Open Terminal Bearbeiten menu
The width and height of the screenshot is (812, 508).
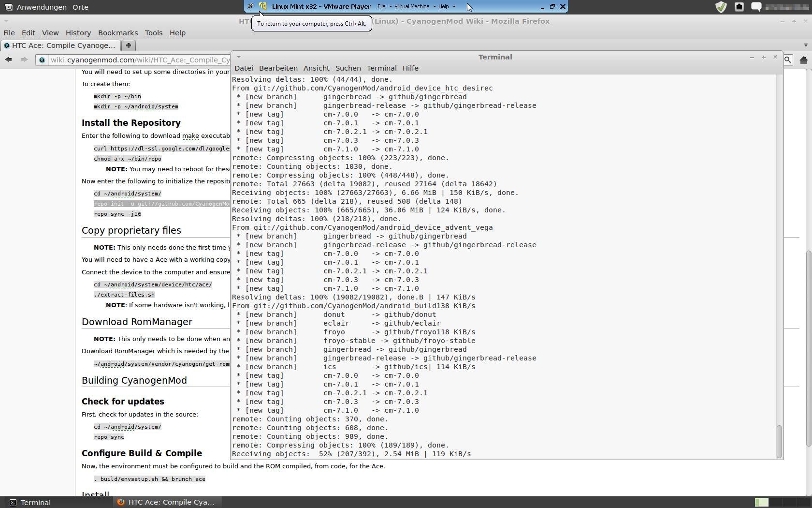click(278, 68)
